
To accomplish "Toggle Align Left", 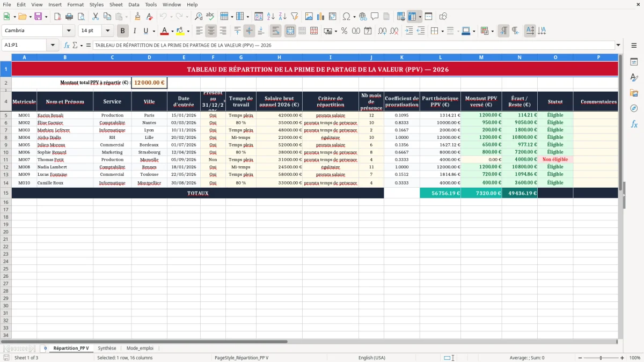I will 199,31.
